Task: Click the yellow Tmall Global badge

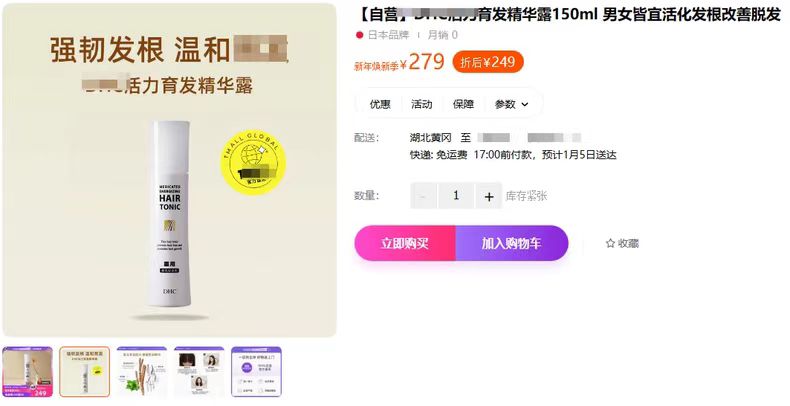Action: click(x=253, y=162)
